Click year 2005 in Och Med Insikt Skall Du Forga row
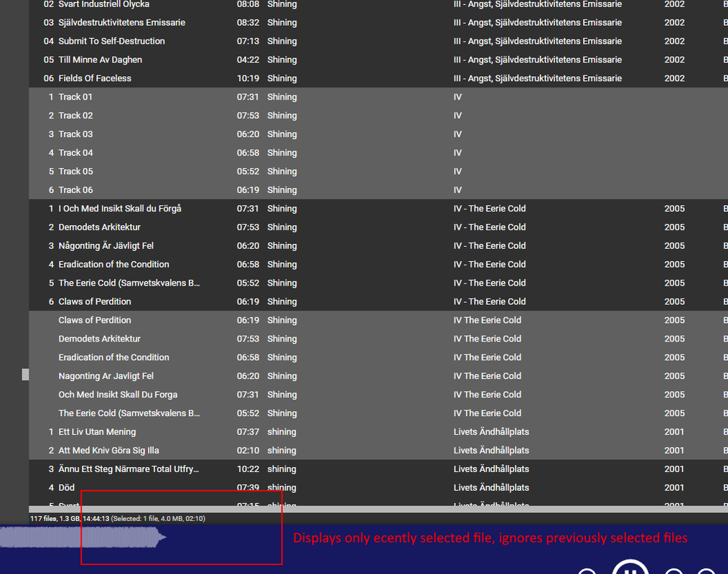The image size is (728, 574). (674, 395)
